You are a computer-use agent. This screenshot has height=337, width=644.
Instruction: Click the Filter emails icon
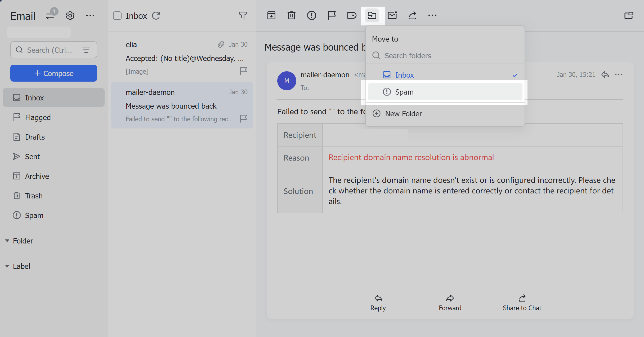[243, 15]
